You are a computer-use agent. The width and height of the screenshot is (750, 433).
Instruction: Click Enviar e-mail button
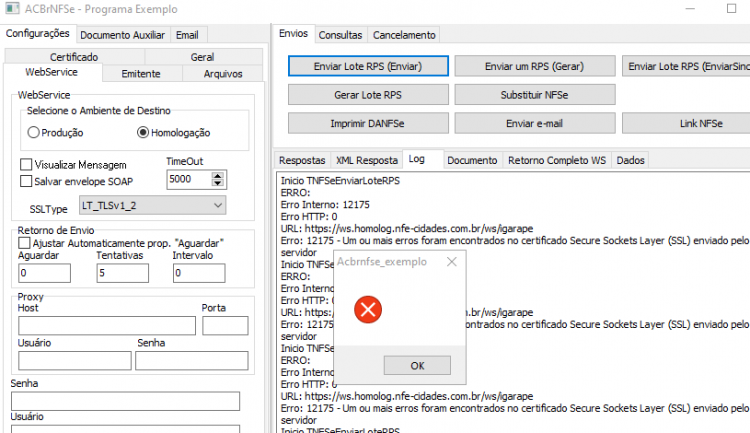534,123
